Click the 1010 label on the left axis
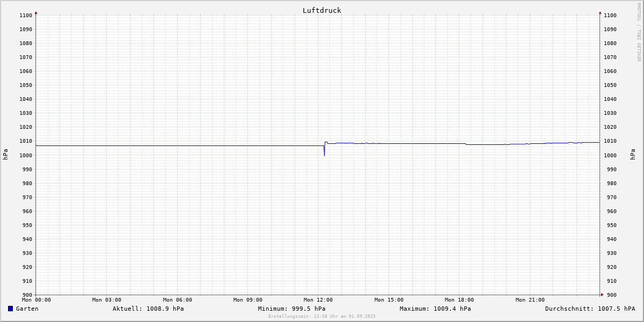 pos(26,141)
